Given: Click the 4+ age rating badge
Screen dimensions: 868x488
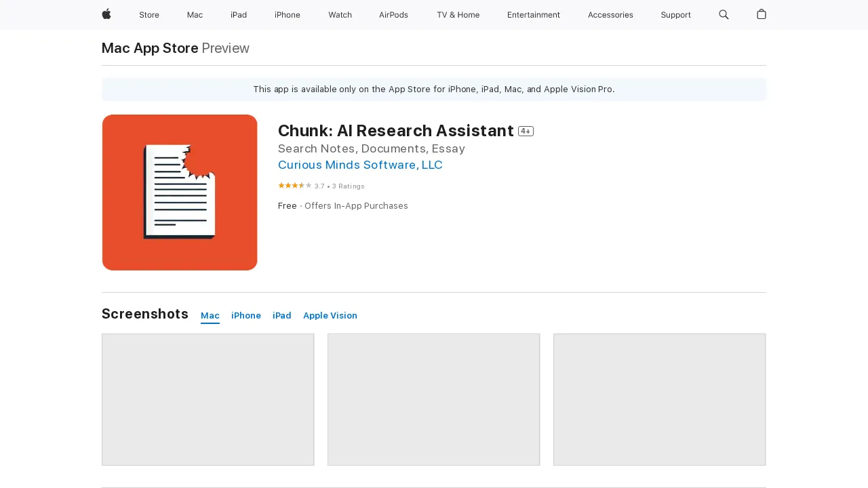Looking at the screenshot, I should pos(526,131).
